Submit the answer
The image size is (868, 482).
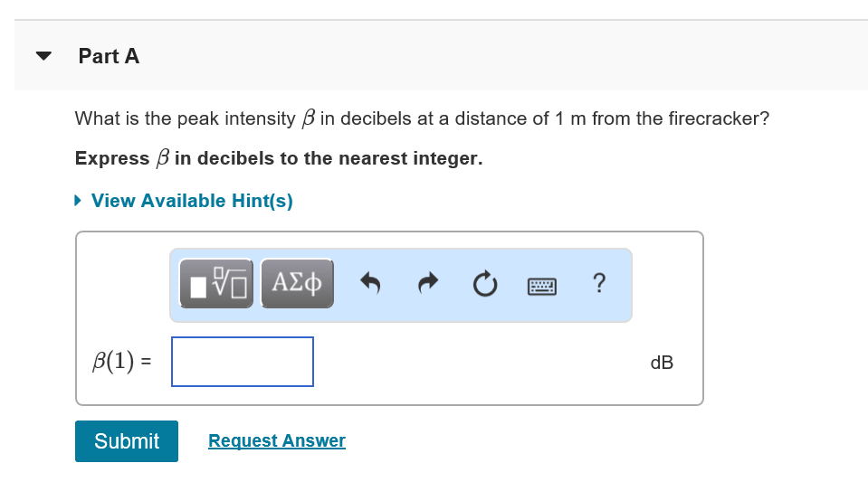127,441
